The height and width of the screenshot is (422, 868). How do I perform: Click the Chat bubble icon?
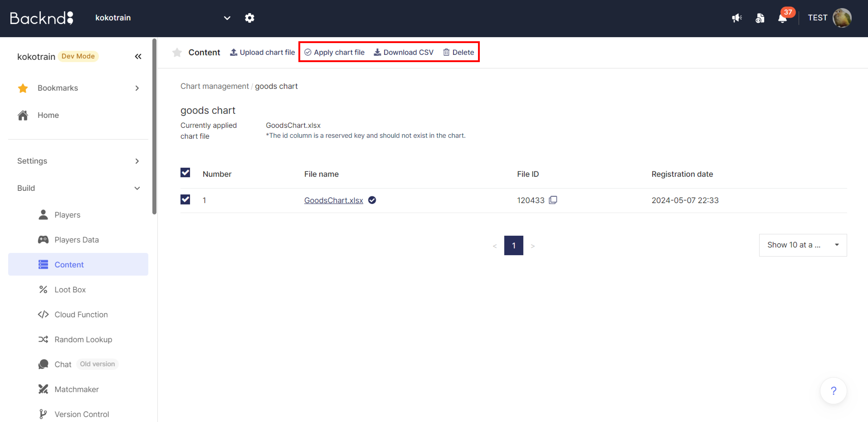coord(43,364)
